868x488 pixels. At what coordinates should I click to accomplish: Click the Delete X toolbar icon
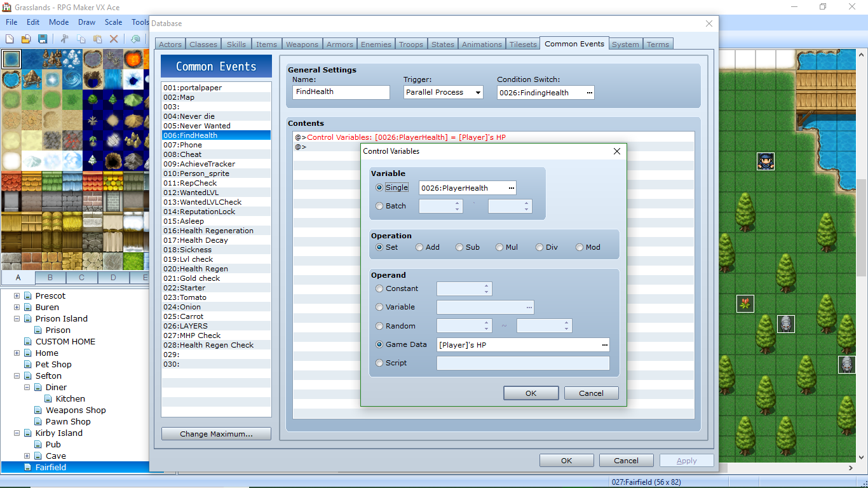pyautogui.click(x=114, y=39)
